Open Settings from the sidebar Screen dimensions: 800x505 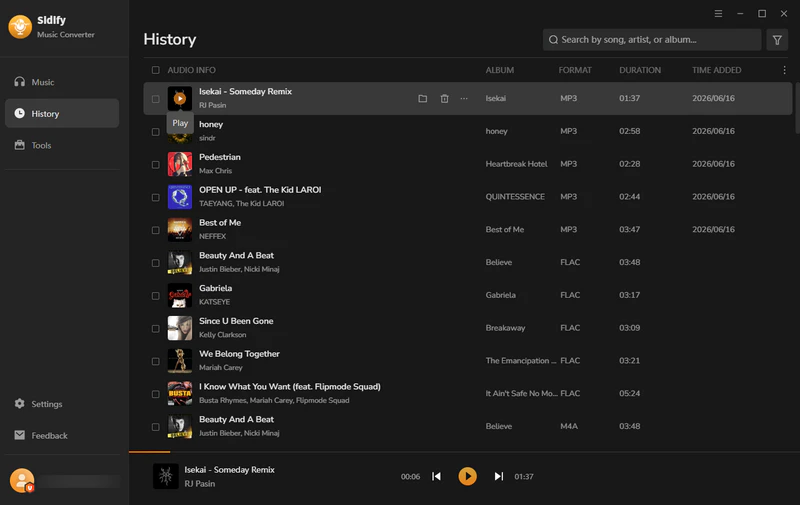62,404
